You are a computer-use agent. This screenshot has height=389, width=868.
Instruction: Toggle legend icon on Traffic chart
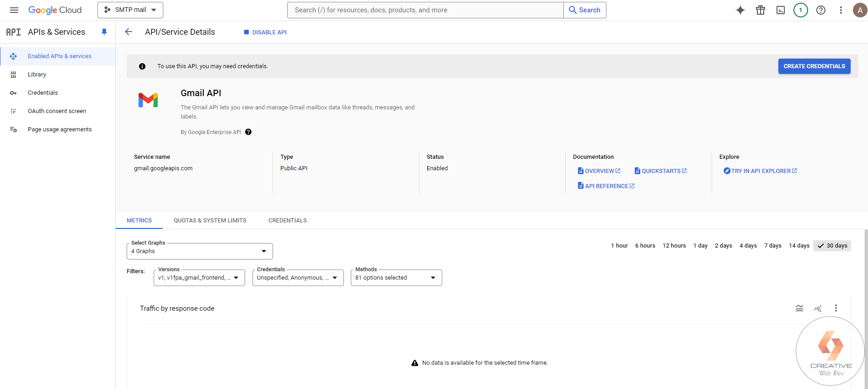[x=799, y=308]
